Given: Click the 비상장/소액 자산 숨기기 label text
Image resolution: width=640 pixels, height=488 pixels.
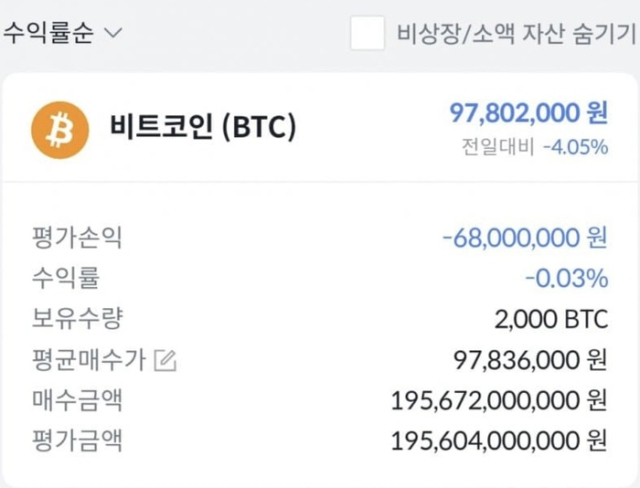Looking at the screenshot, I should 518,33.
